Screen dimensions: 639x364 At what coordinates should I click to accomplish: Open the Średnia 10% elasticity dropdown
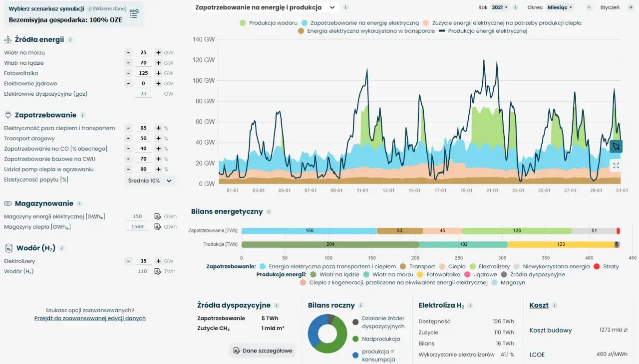[150, 181]
